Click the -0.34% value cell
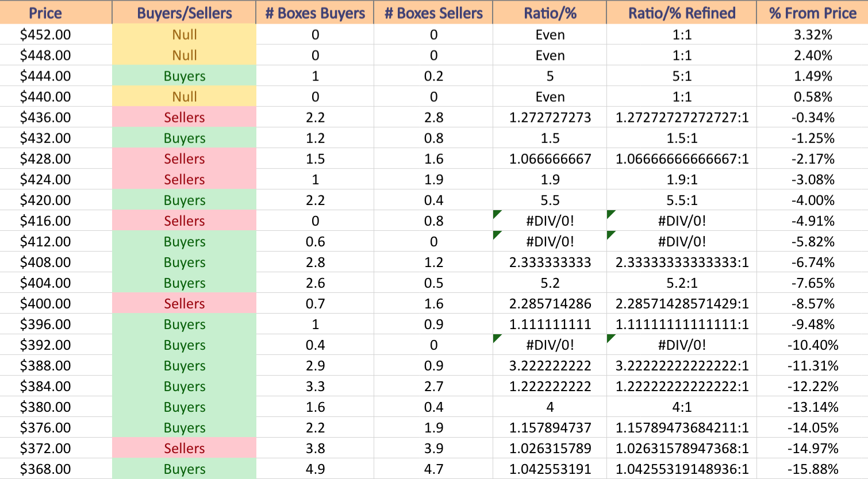This screenshot has height=479, width=868. [812, 117]
